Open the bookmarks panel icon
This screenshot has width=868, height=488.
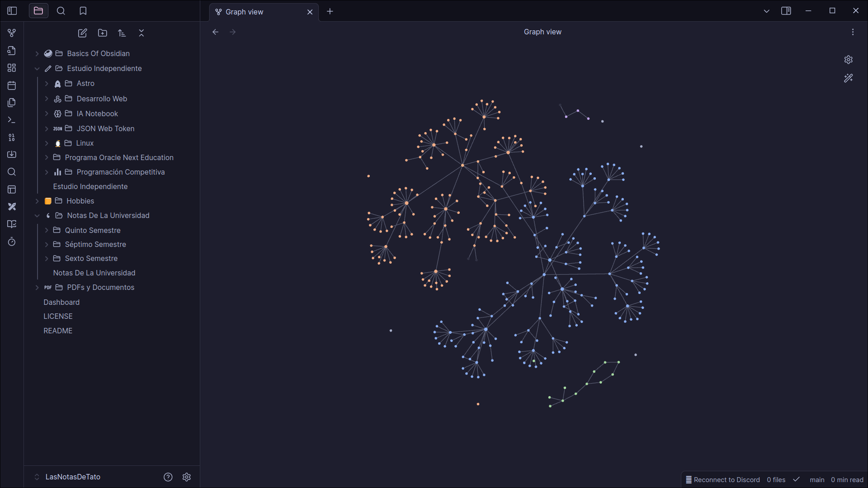pos(83,11)
